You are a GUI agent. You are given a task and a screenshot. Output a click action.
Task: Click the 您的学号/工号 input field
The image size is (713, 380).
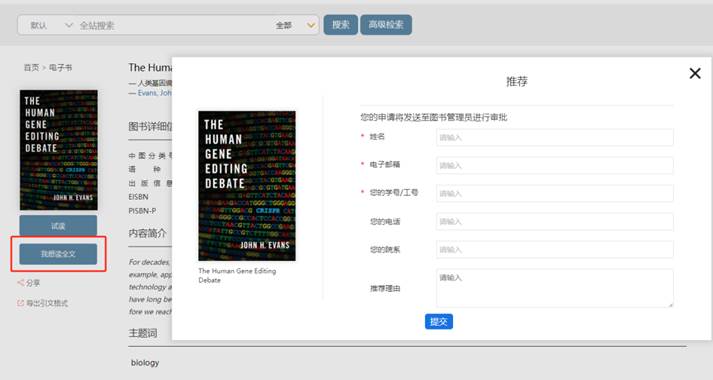click(555, 194)
